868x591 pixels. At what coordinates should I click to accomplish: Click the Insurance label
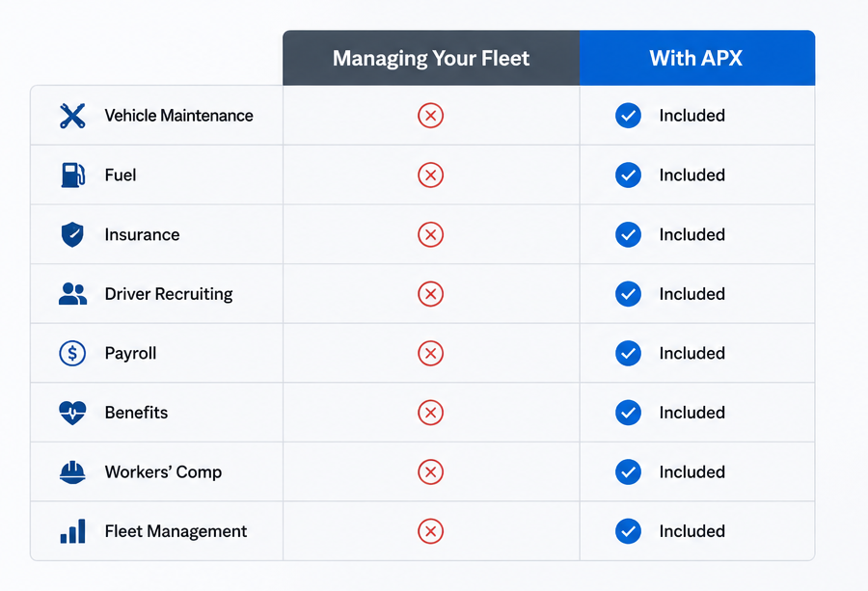143,234
